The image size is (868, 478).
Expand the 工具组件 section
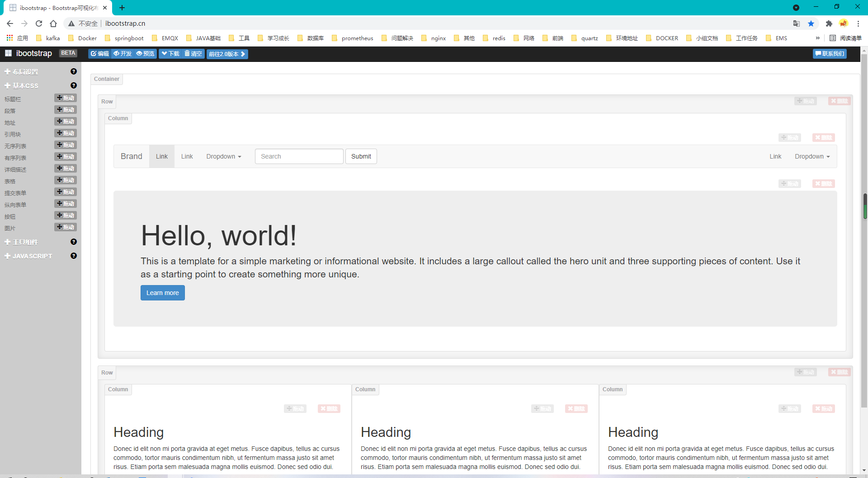[21, 242]
